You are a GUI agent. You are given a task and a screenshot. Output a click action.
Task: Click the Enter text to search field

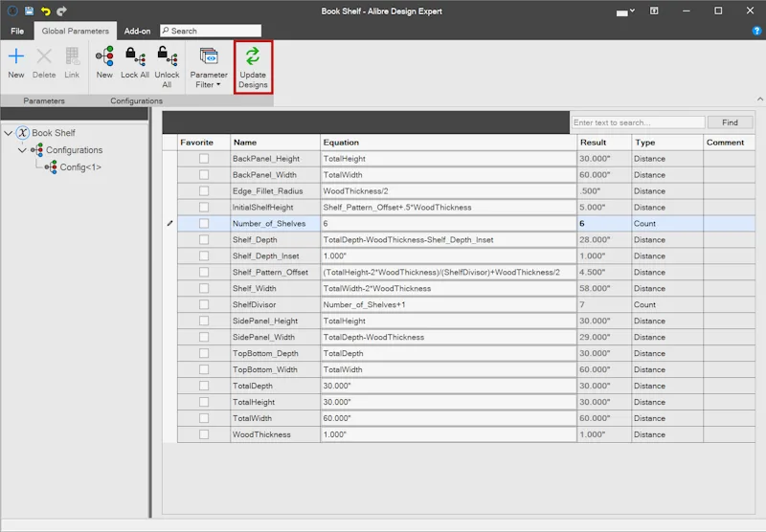(638, 122)
